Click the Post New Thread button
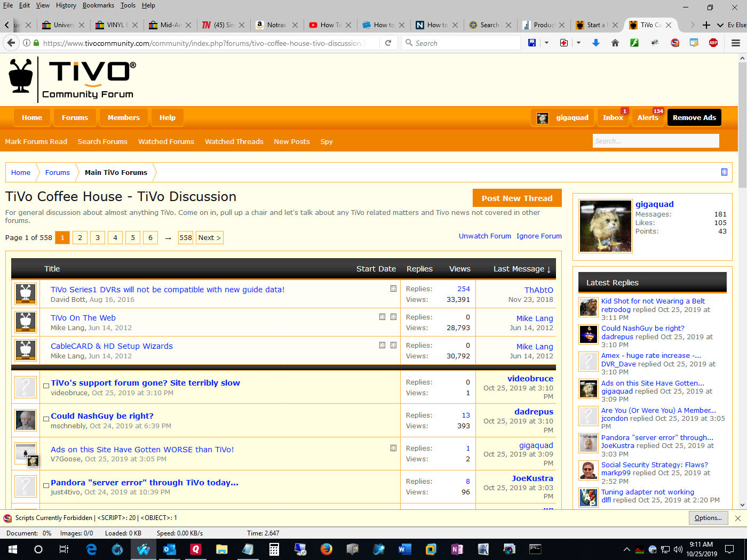The width and height of the screenshot is (747, 560). click(x=517, y=198)
